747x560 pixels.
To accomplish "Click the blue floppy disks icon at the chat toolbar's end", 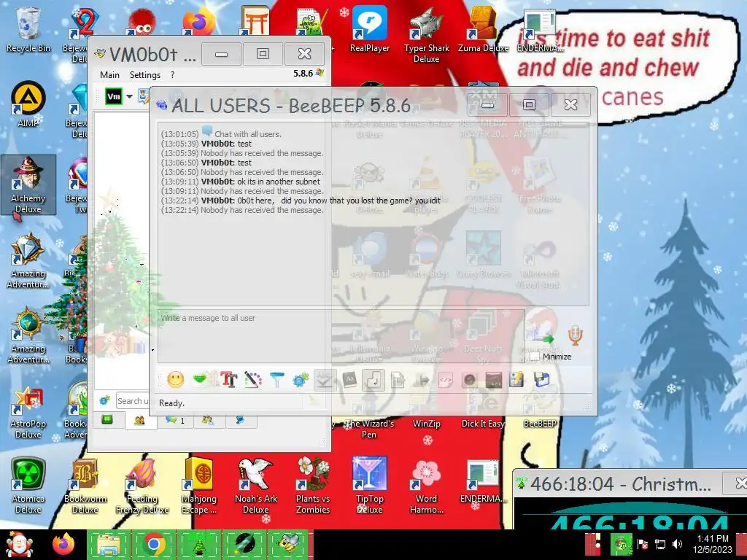I will pos(542,380).
